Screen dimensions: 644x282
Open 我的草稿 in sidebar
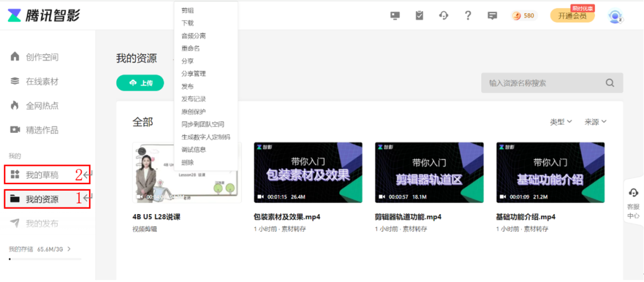tap(42, 175)
